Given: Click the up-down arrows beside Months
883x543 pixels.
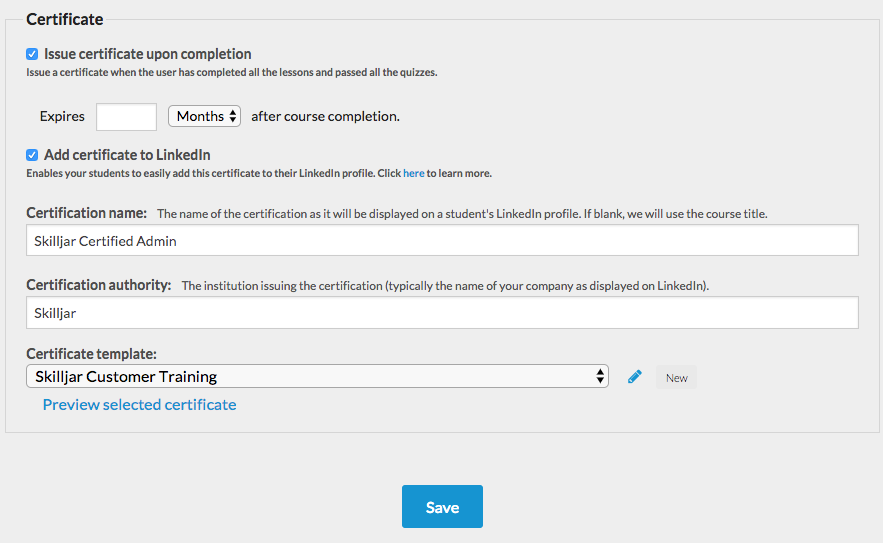Looking at the screenshot, I should click(x=233, y=117).
